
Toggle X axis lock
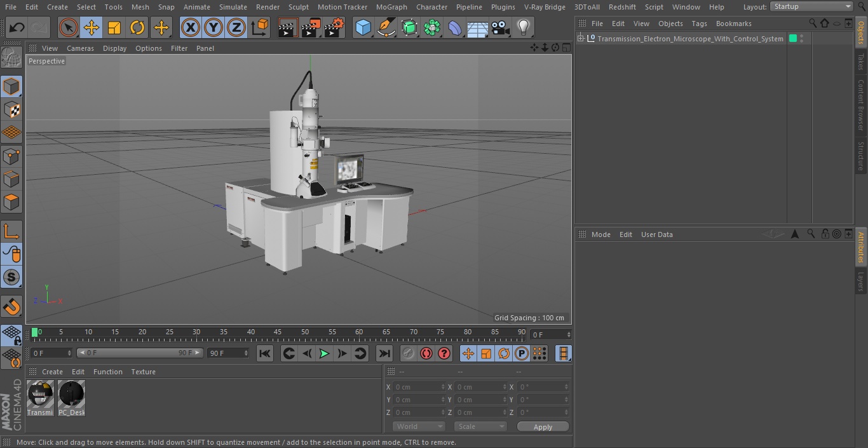click(x=190, y=27)
